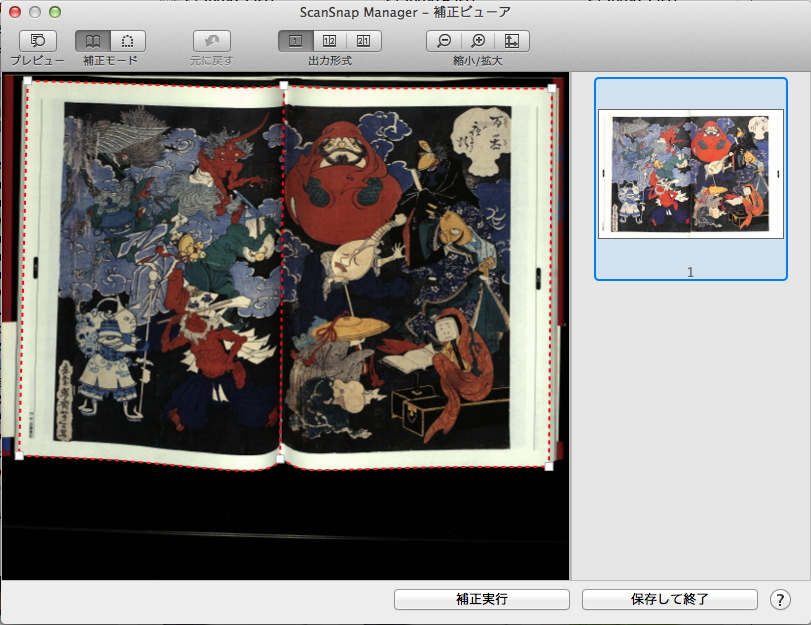Click the 保存して終了 button
Viewport: 811px width, 625px height.
(669, 599)
